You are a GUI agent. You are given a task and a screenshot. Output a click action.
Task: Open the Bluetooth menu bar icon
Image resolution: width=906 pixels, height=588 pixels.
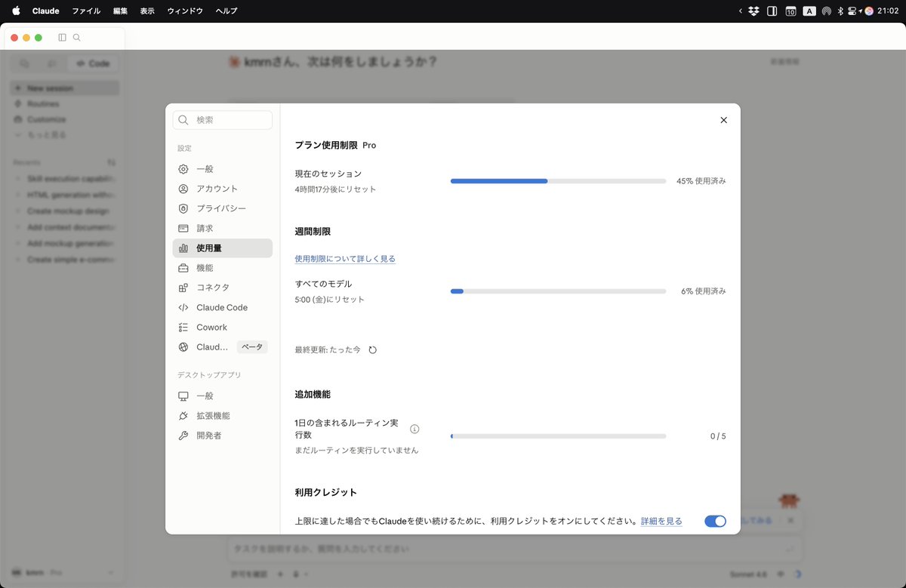[840, 11]
